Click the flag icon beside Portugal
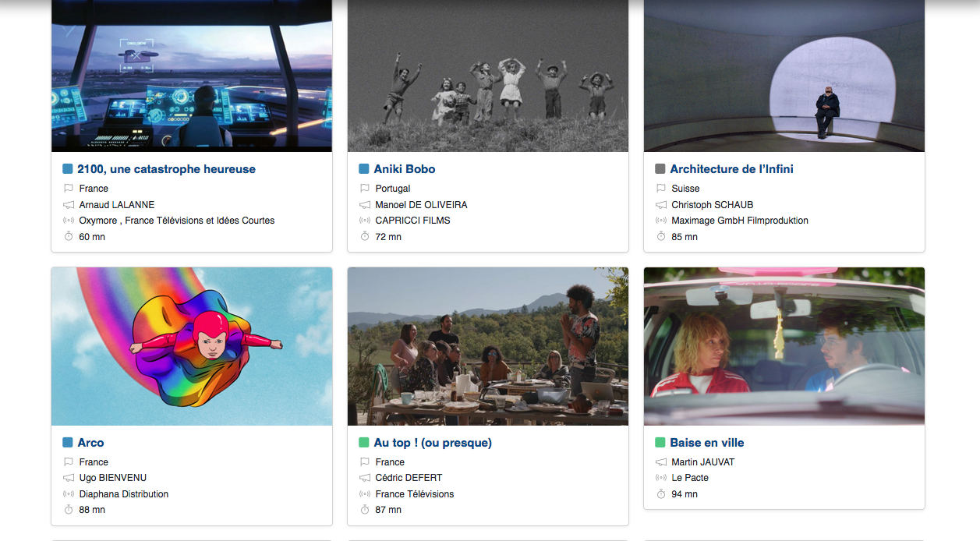The height and width of the screenshot is (541, 980). (364, 189)
